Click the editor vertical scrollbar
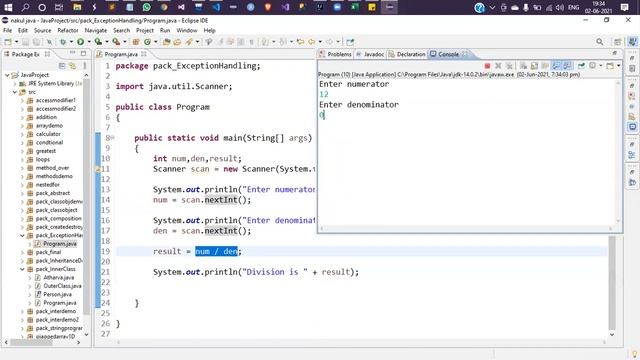Viewport: 640px width, 360px height. [x=612, y=282]
